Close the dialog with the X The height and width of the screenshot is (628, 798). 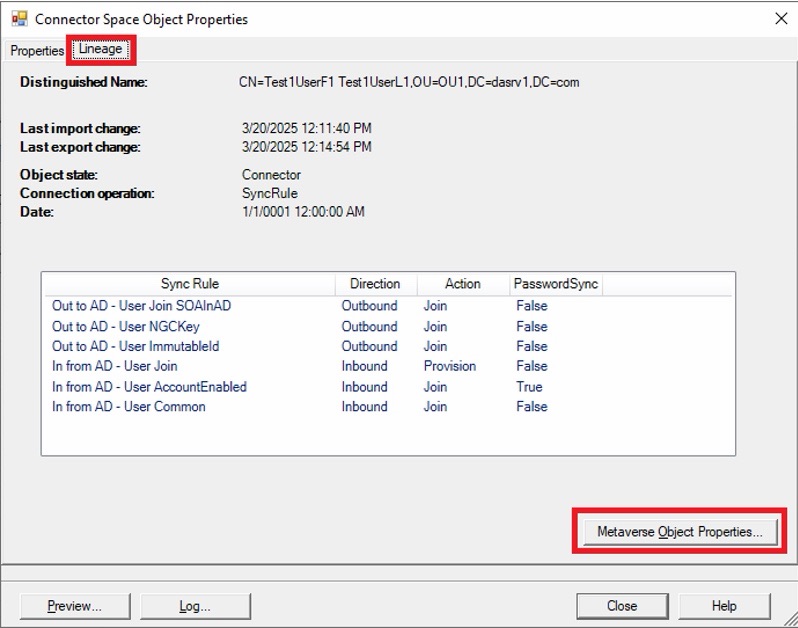[781, 19]
